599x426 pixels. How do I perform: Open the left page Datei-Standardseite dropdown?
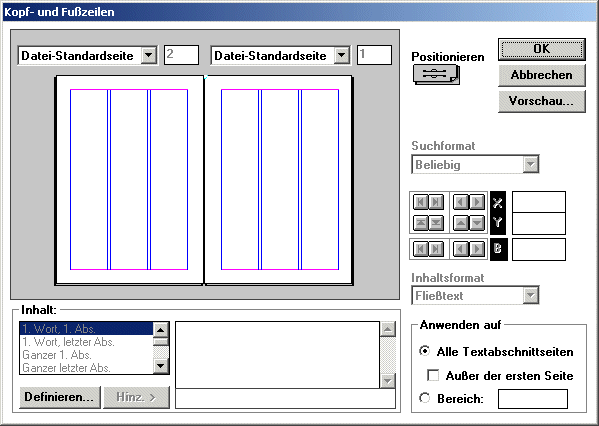pos(149,56)
